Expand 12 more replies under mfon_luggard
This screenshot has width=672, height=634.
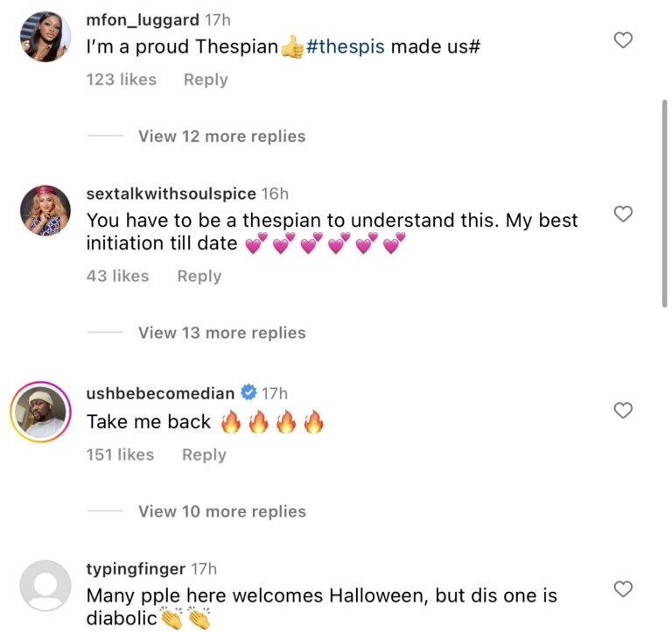221,137
